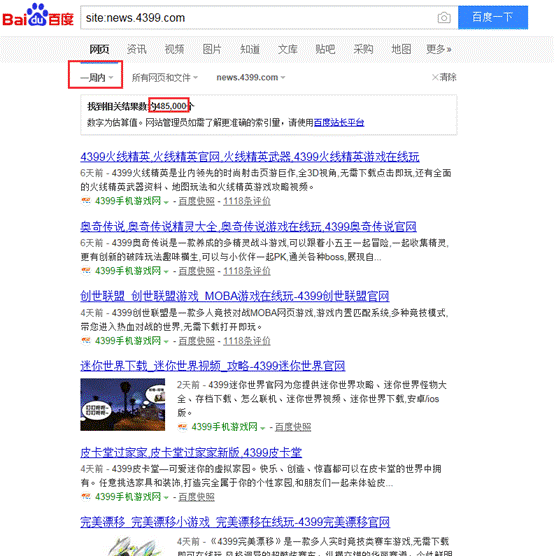Click 4399手机游戏网 source under 迷你世界 result
554x556 pixels.
[x=224, y=427]
